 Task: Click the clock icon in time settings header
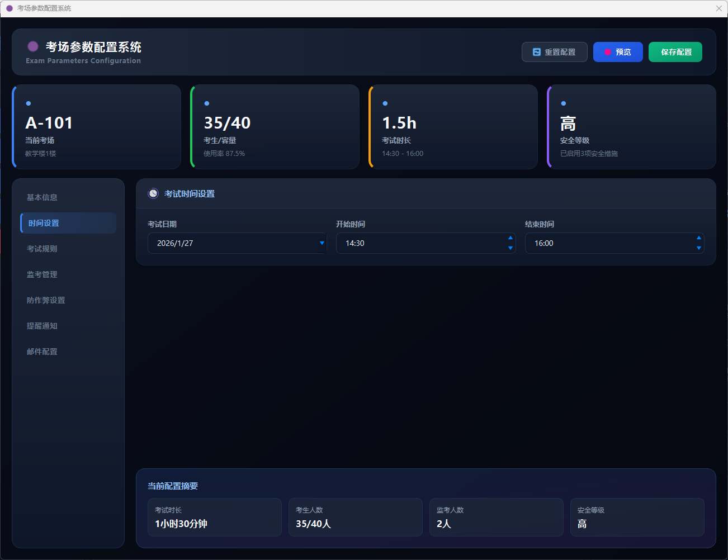click(x=153, y=193)
